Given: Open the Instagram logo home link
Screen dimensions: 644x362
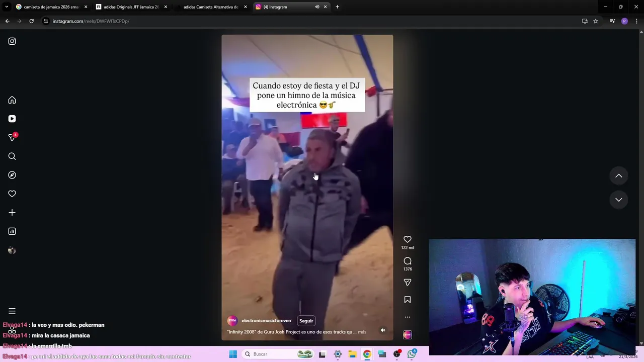Looking at the screenshot, I should point(12,41).
